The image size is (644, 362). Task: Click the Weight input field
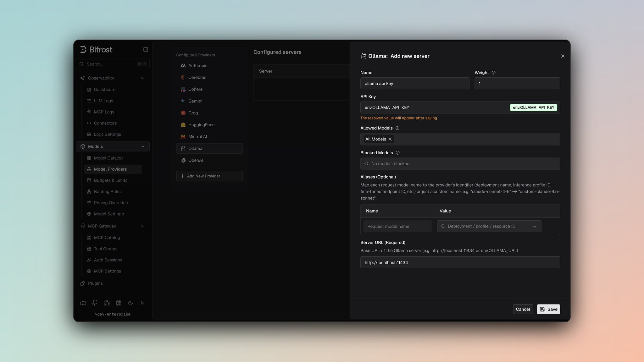517,83
